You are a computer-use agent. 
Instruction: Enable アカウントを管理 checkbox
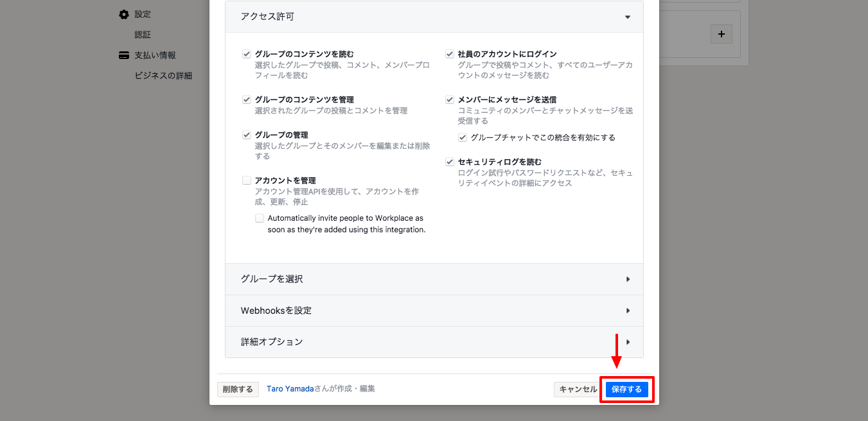pos(247,181)
